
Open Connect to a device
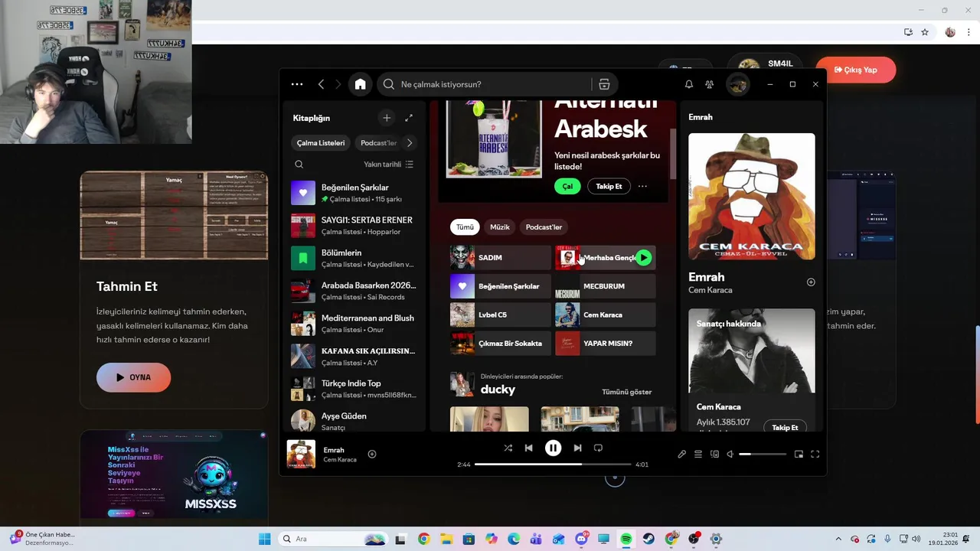click(x=714, y=454)
